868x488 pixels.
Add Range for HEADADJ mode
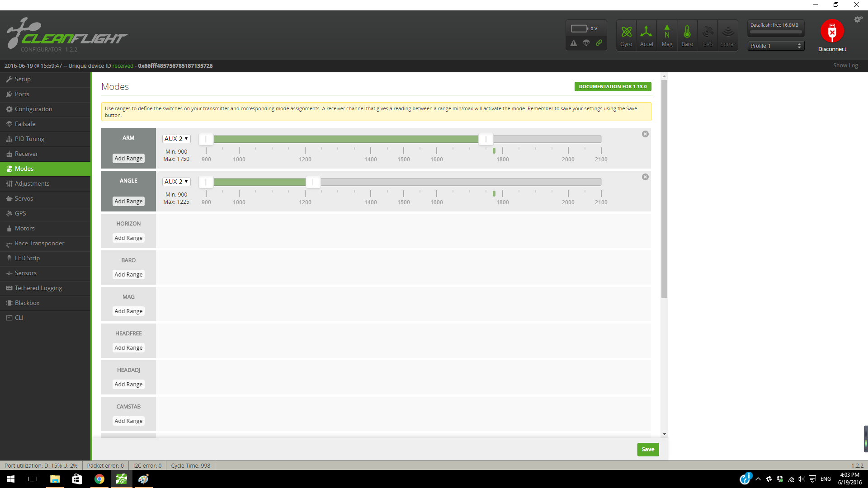(x=128, y=384)
